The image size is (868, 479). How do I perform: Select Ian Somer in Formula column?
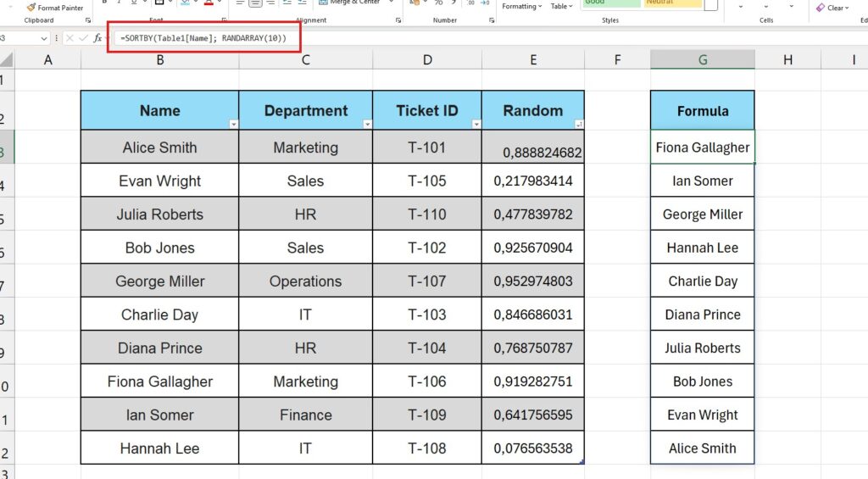coord(703,181)
